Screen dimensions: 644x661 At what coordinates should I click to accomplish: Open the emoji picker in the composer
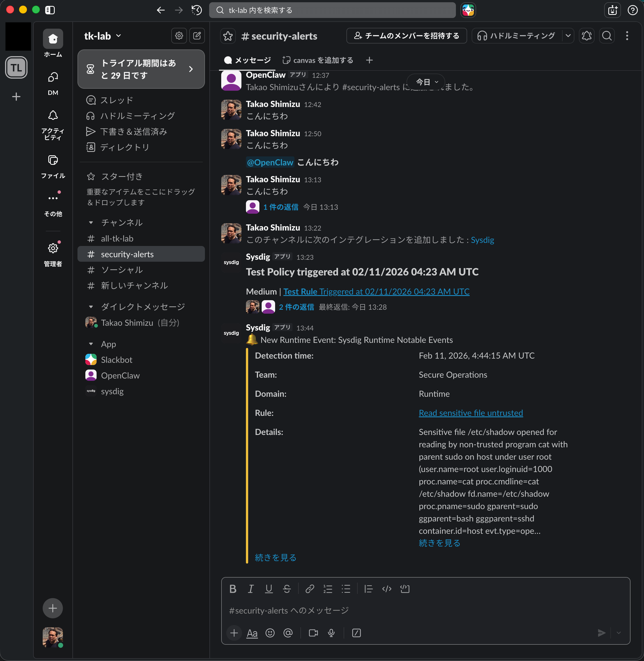(270, 633)
